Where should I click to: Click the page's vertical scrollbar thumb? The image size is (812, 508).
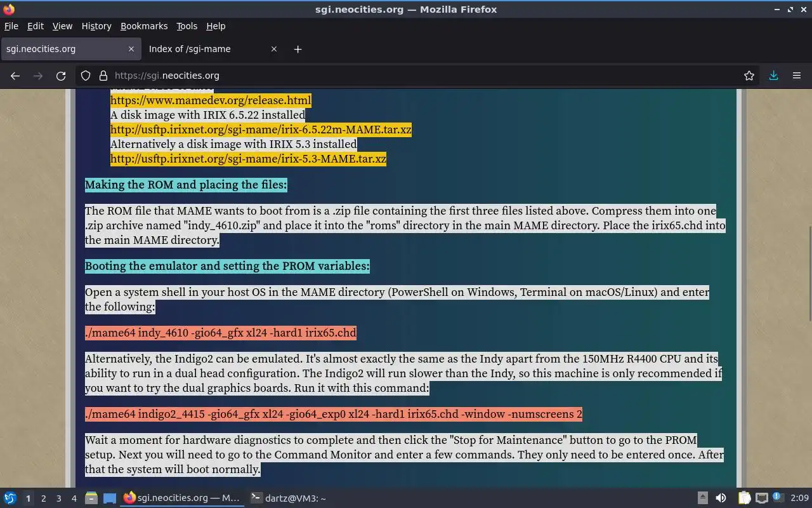point(809,274)
